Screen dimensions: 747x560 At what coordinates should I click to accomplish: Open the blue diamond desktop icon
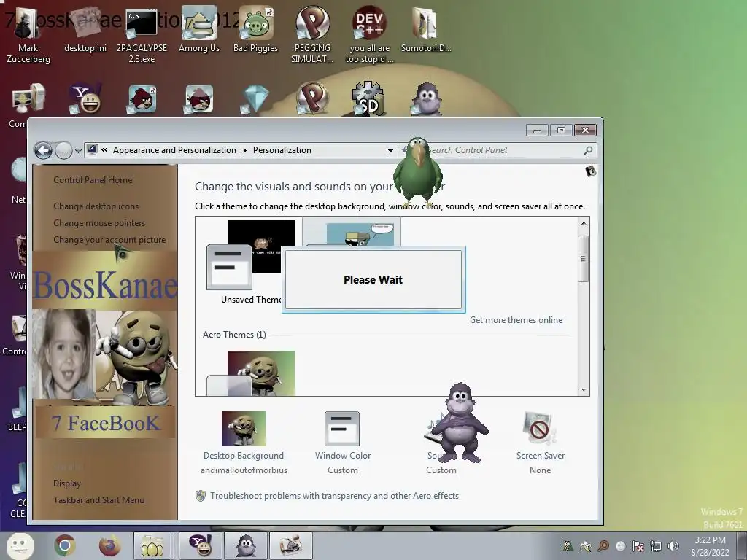point(255,99)
